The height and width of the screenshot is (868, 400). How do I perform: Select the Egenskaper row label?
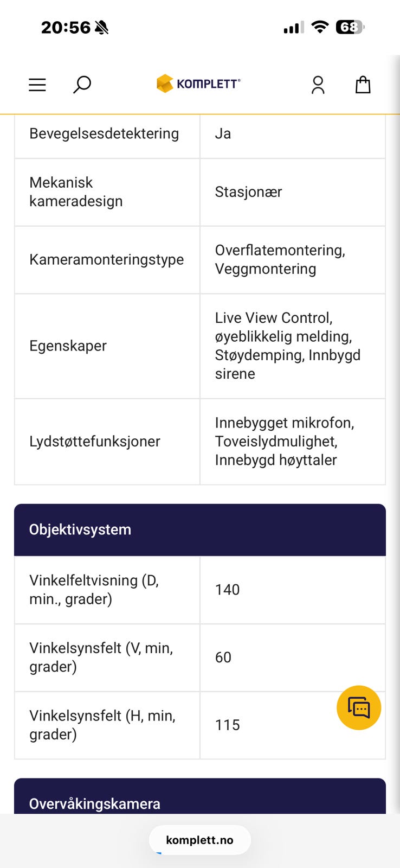(68, 346)
